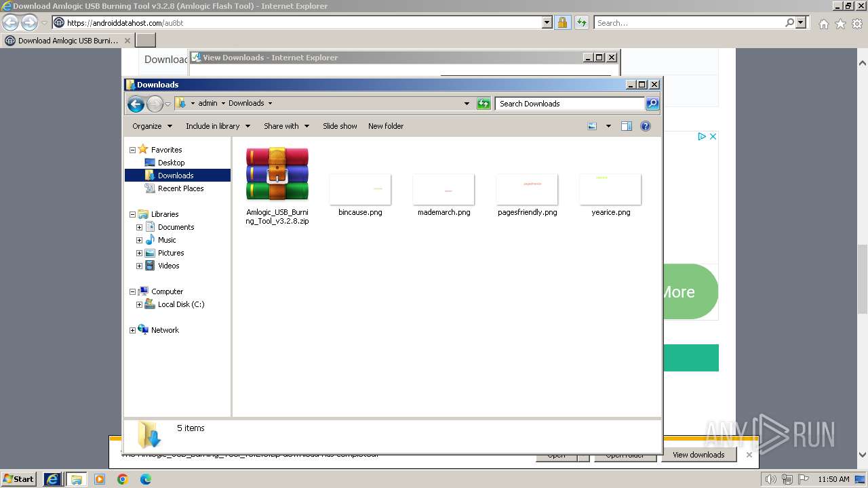Open Documents library

pyautogui.click(x=176, y=227)
